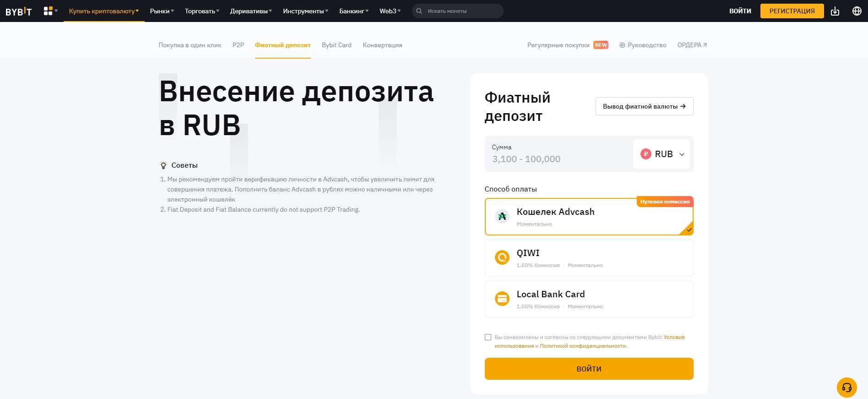Select QIWI payment method
Viewport: 868px width, 399px height.
589,258
